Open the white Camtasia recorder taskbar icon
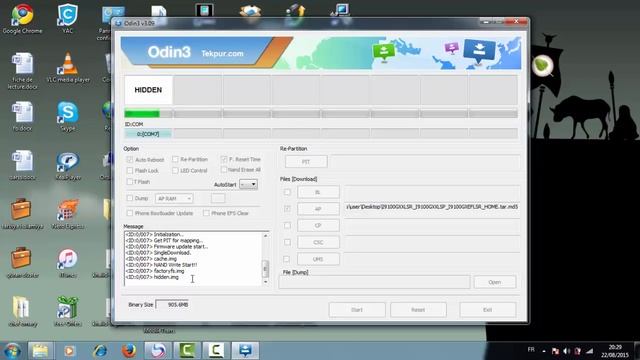This screenshot has width=640, height=360. [x=216, y=351]
